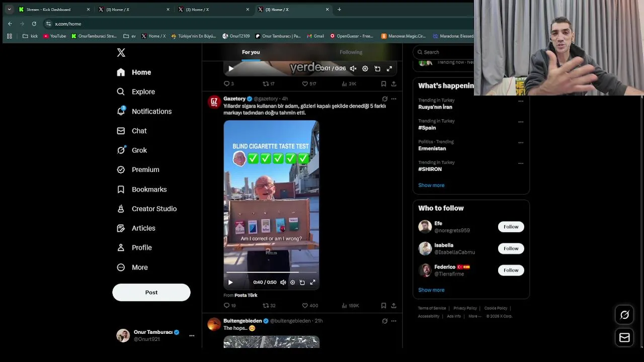Screen dimensions: 644x362
Task: Share the Gazetory post
Action: pos(393,306)
